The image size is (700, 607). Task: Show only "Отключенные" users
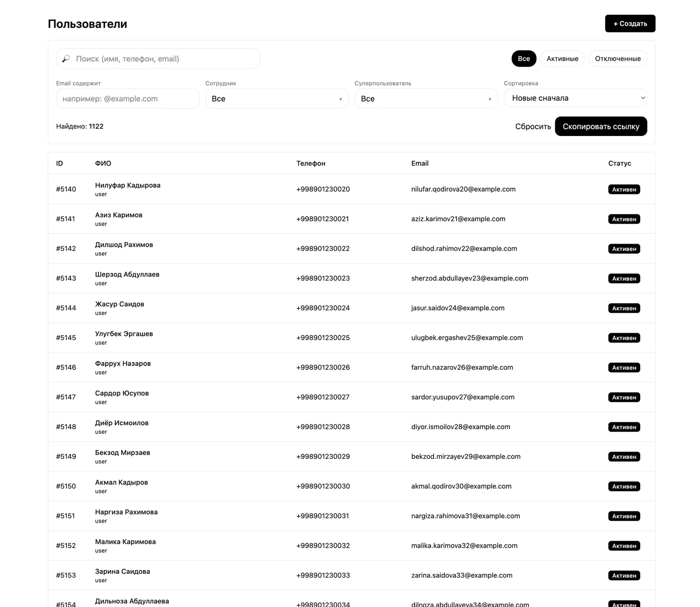(x=618, y=58)
